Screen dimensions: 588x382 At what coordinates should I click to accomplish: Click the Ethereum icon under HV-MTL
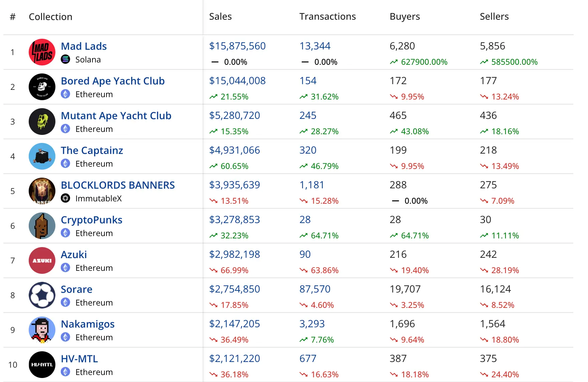(65, 372)
